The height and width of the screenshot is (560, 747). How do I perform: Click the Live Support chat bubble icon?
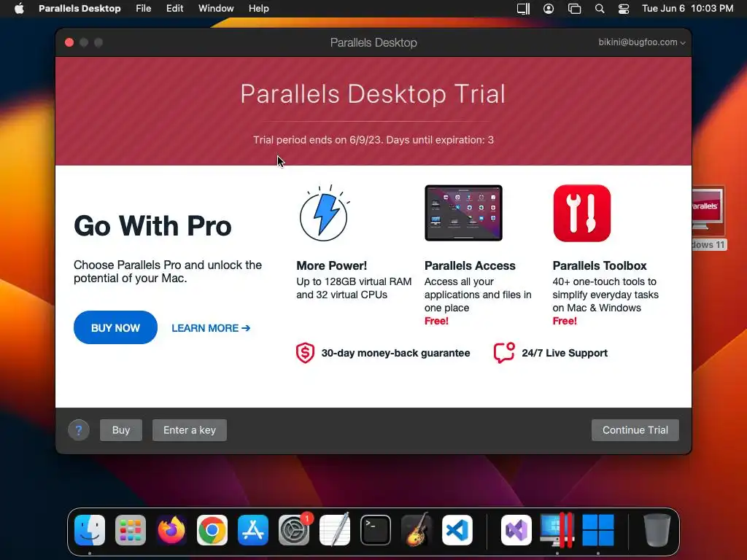(x=504, y=353)
